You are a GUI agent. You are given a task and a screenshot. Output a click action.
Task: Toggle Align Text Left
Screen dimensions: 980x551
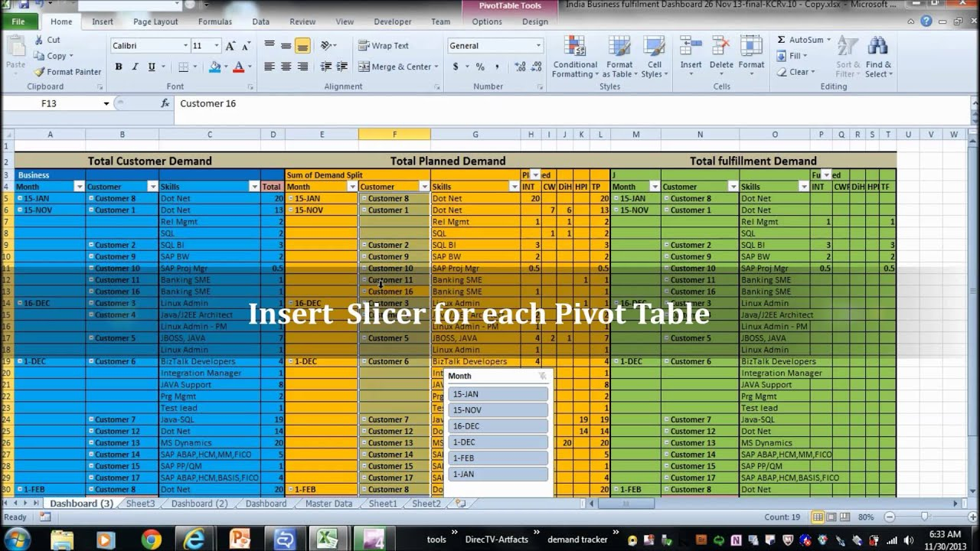269,67
